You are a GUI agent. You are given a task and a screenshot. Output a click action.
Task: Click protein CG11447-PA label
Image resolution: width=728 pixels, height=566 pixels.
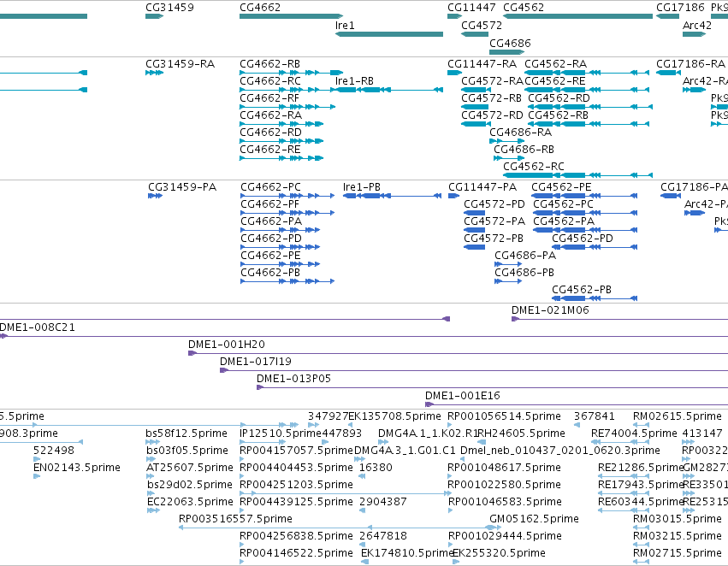coord(482,187)
